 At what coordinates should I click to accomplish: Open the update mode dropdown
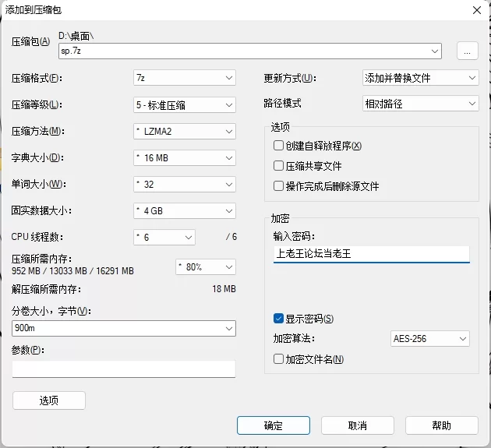coord(420,78)
